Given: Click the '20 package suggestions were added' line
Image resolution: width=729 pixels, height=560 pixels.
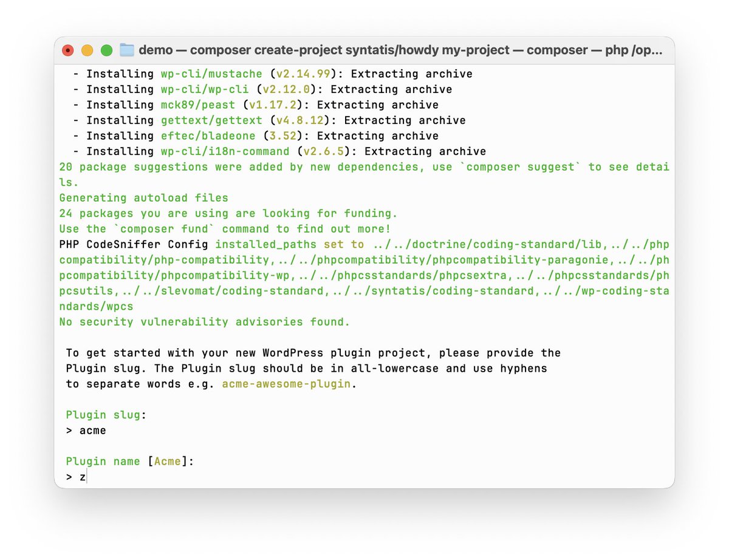Looking at the screenshot, I should point(364,174).
